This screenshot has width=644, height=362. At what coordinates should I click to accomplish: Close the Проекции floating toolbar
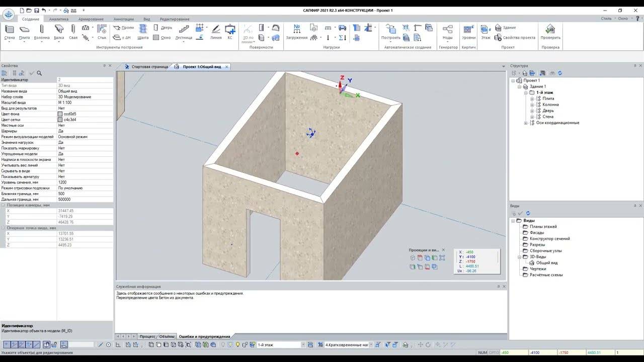443,250
